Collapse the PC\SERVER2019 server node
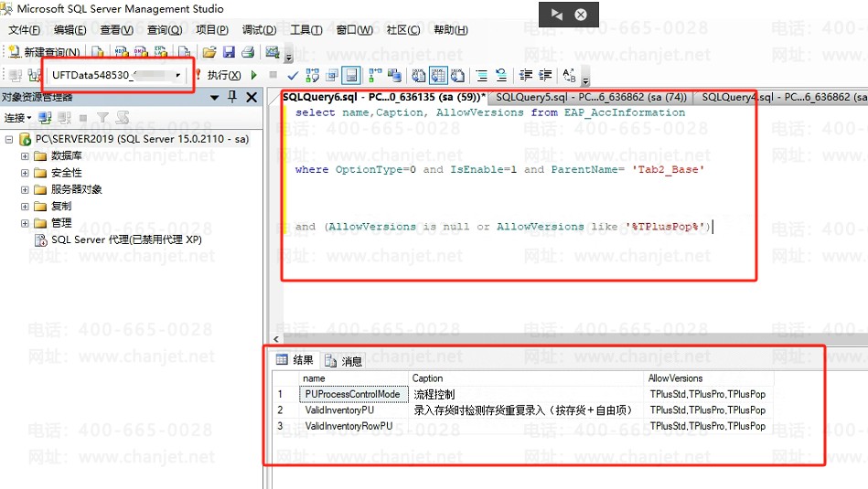The image size is (868, 489). coord(9,140)
